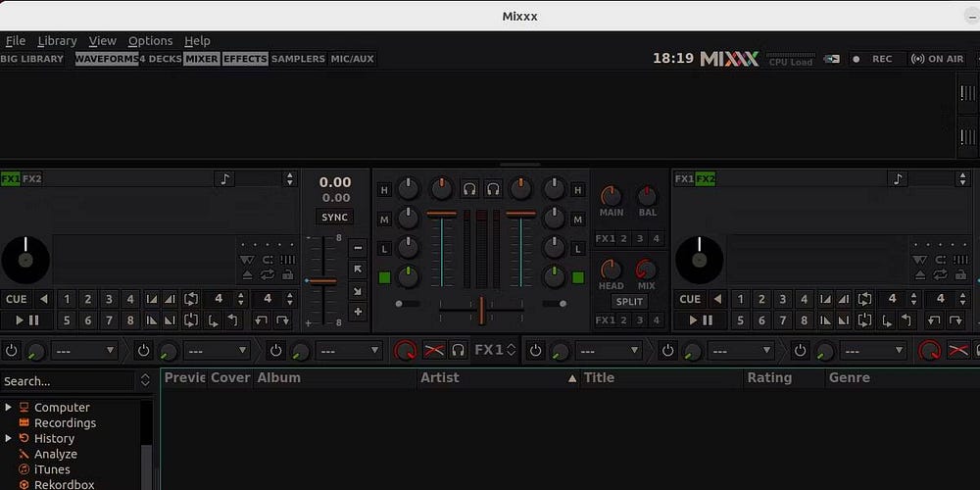980x490 pixels.
Task: Click the SPLIT headphone button
Action: click(x=629, y=302)
